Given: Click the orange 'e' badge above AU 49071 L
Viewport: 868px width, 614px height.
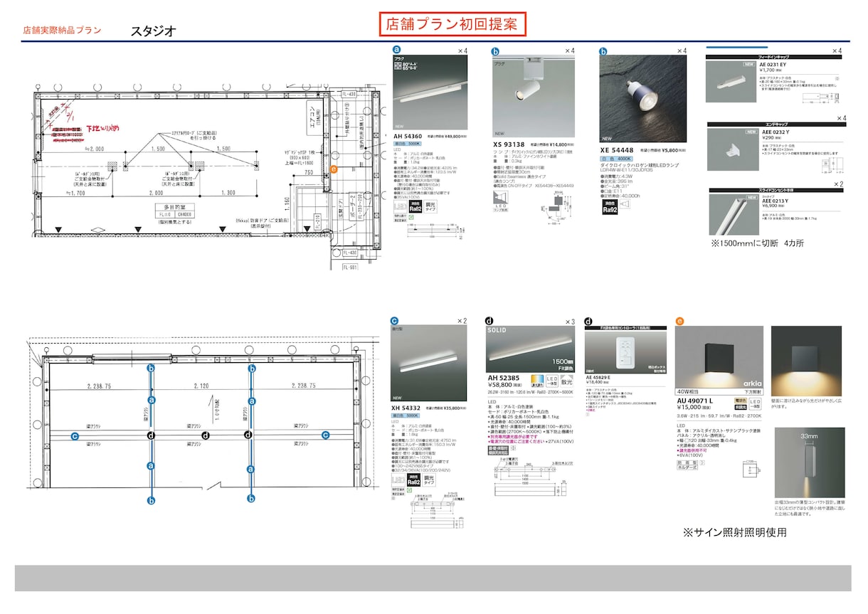Looking at the screenshot, I should pos(679,321).
